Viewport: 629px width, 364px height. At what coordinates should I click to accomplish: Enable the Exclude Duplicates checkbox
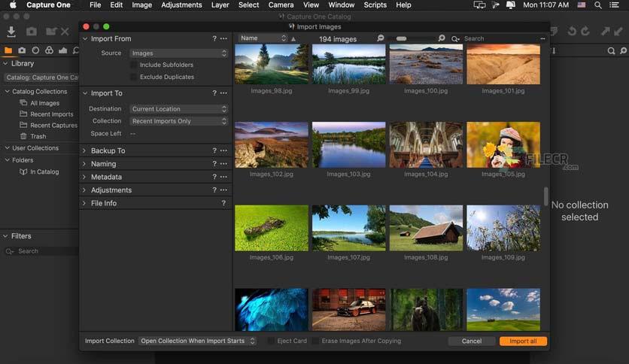(134, 77)
